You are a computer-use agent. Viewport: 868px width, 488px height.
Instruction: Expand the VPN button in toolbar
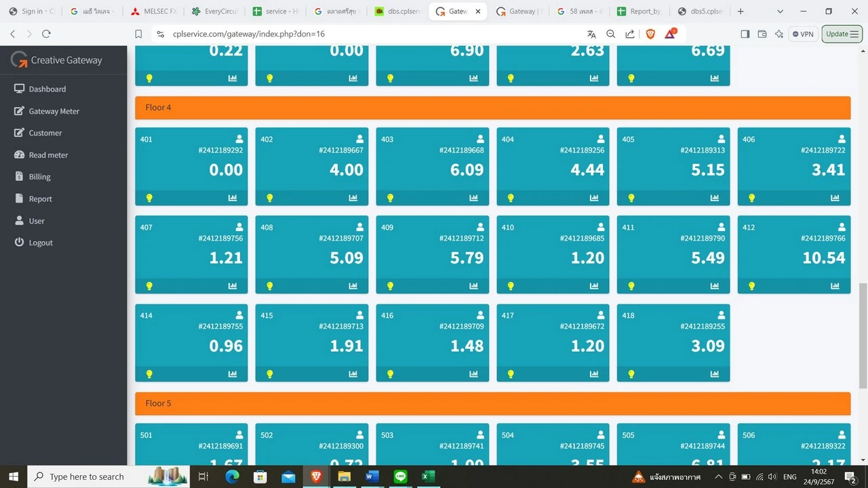[x=803, y=34]
